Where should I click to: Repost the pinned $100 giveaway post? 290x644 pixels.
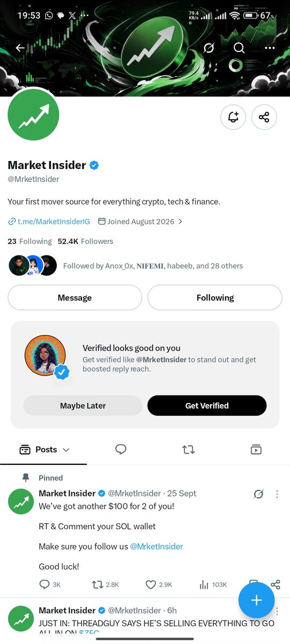coord(98,584)
